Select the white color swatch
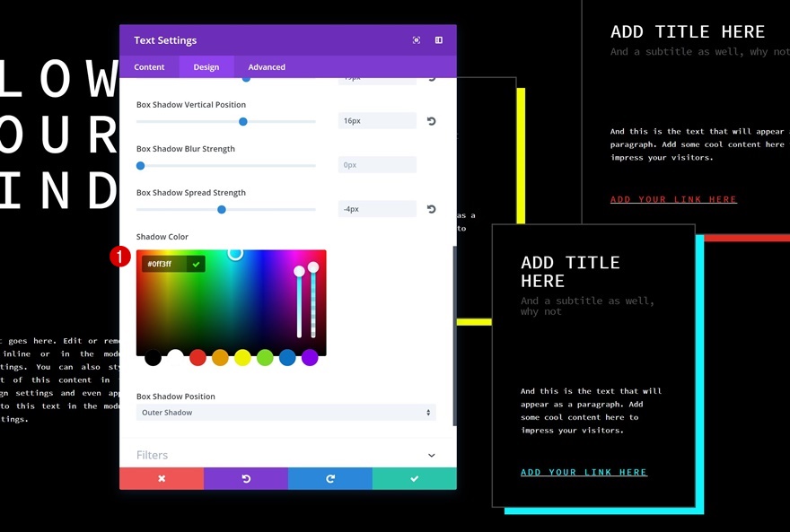 coord(175,358)
